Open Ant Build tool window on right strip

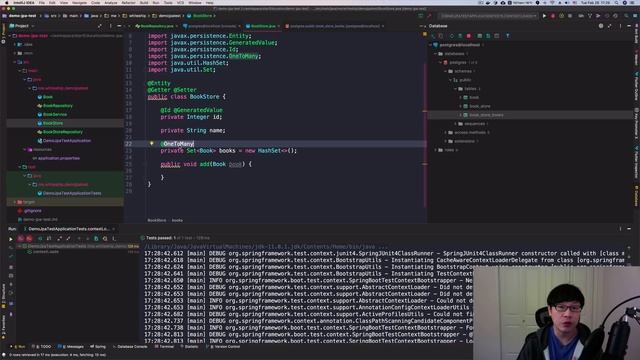(x=636, y=34)
